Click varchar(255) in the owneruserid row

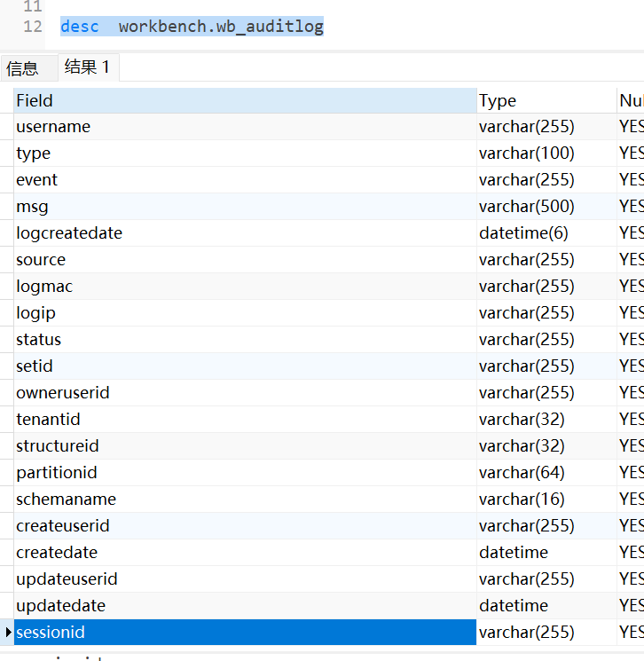[526, 392]
